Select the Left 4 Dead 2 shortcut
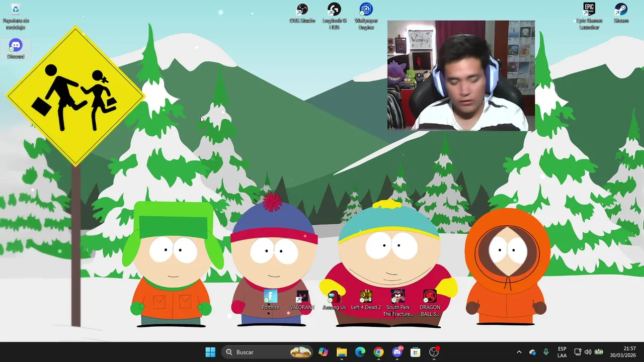This screenshot has height=362, width=644. [x=366, y=300]
